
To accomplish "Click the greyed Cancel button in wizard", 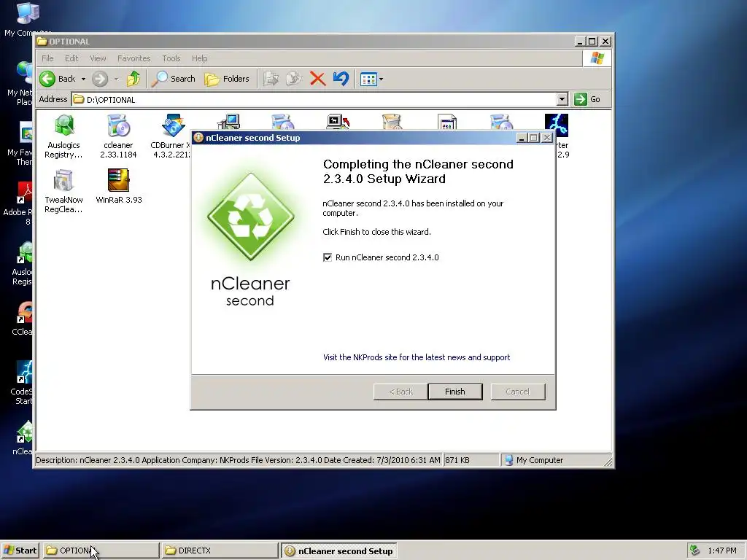I will [517, 392].
